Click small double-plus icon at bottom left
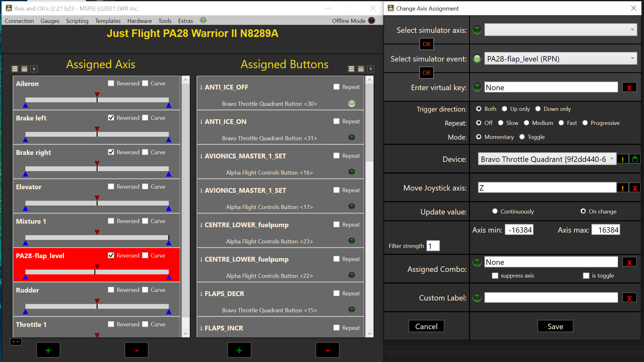This screenshot has height=362, width=644. (x=16, y=342)
